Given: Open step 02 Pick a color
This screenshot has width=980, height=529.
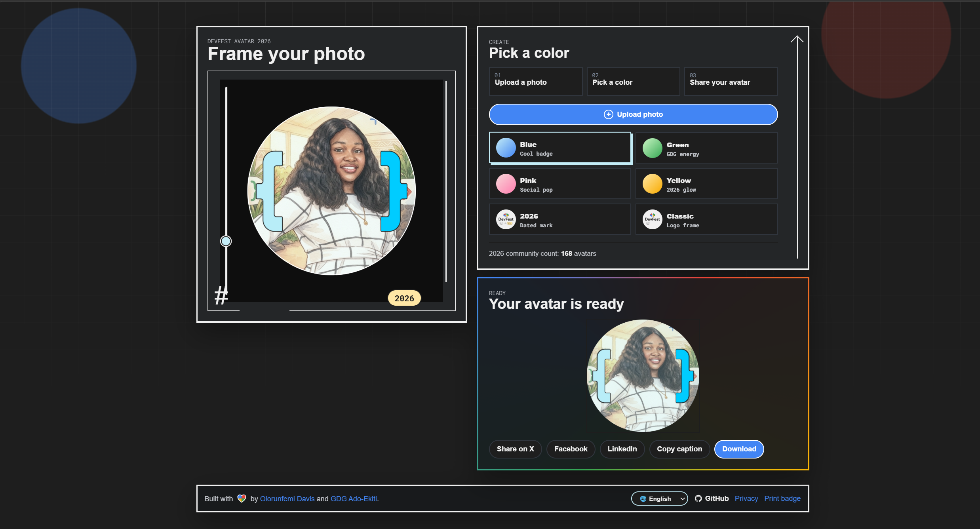Looking at the screenshot, I should click(x=633, y=82).
